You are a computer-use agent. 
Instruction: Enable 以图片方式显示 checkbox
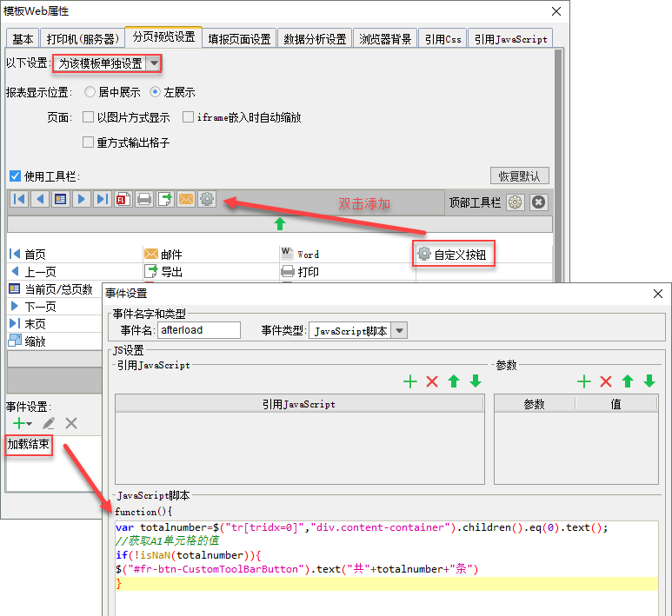point(88,117)
